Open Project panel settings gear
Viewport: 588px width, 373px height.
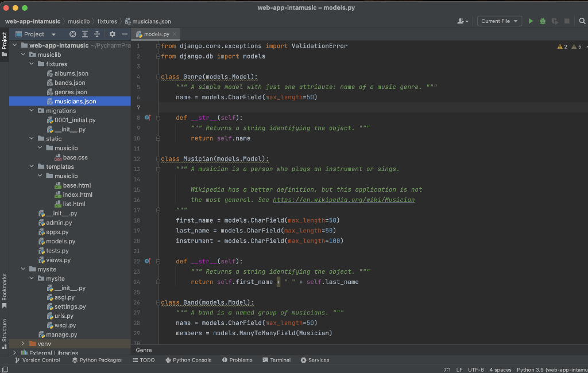coord(113,34)
